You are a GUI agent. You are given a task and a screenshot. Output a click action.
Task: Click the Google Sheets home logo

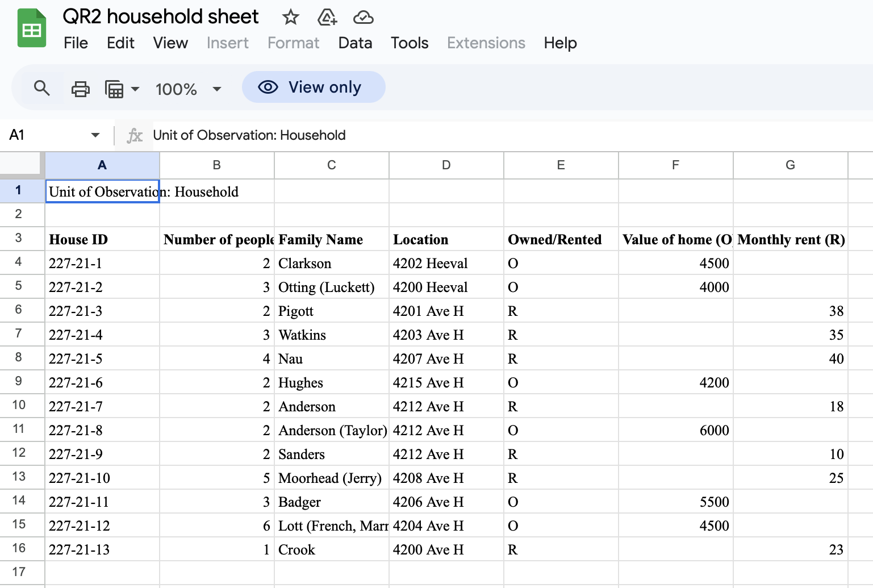31,27
